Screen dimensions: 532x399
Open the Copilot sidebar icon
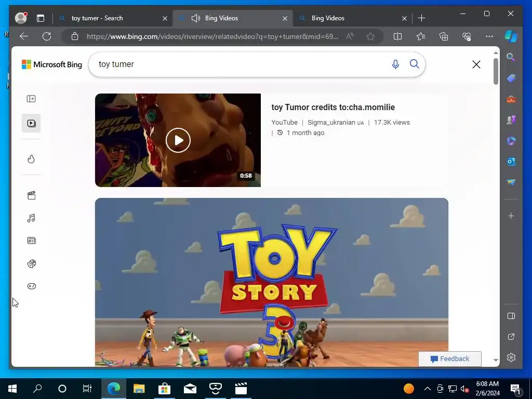(511, 36)
